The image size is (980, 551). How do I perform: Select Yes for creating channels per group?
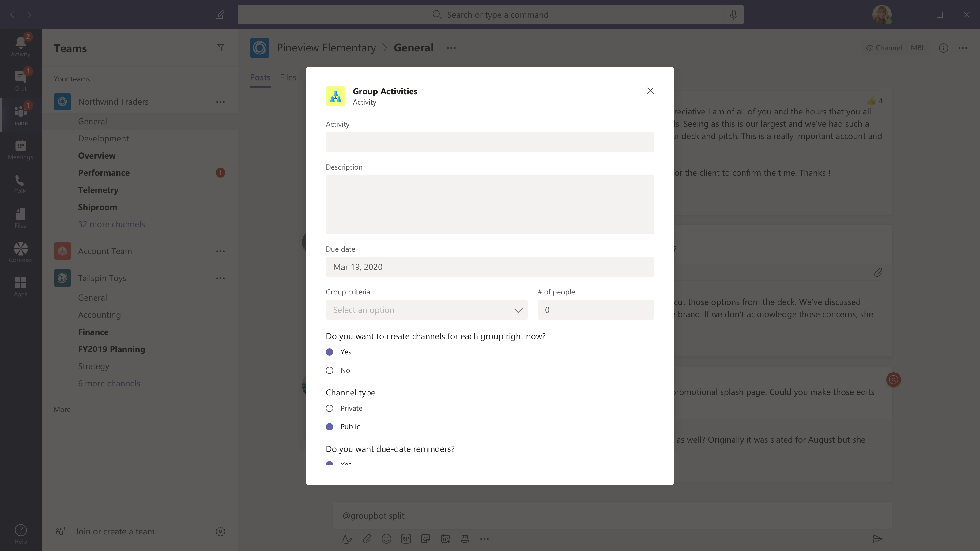coord(330,352)
